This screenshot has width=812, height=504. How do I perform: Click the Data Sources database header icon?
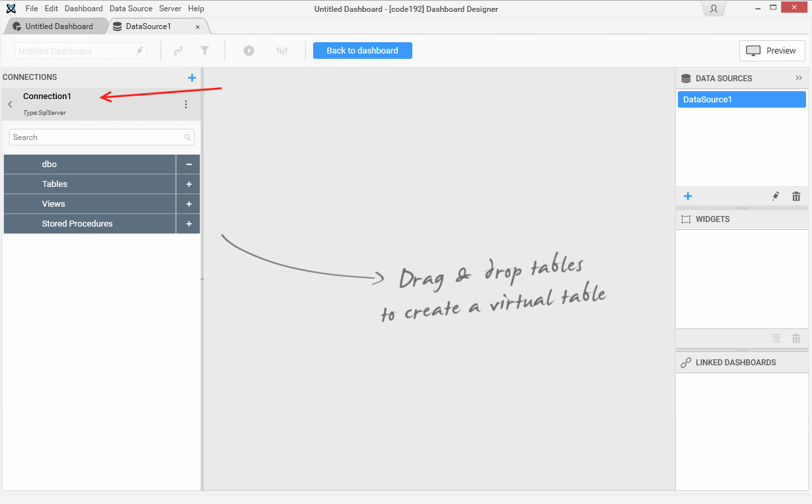[686, 78]
